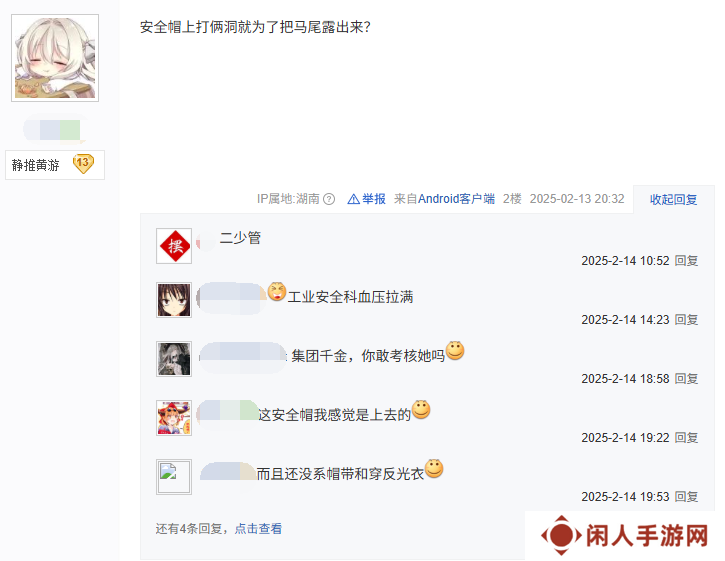Reply to the 而且还没系帽带 comment
The image size is (725, 561).
(686, 497)
